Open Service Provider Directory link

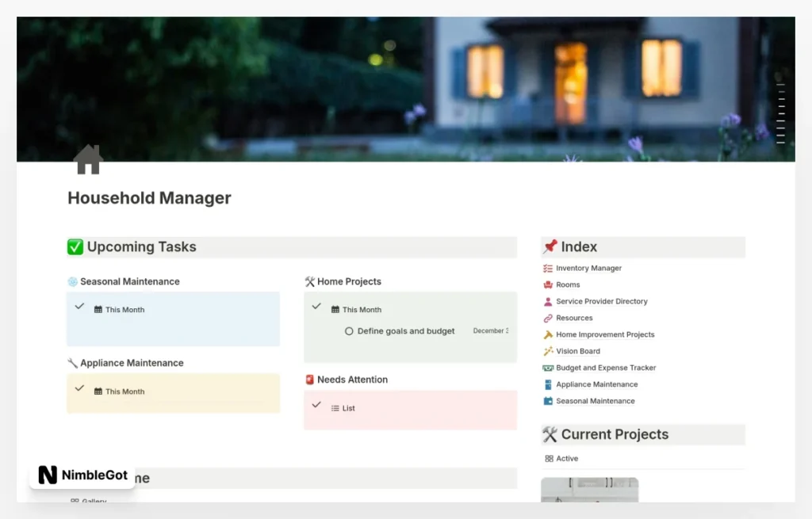tap(602, 301)
